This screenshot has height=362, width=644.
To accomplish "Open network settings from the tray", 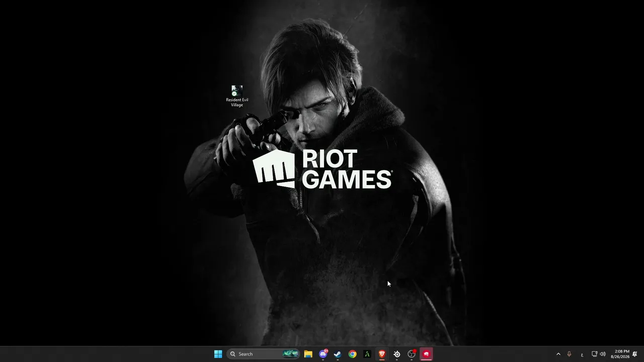I will point(594,354).
